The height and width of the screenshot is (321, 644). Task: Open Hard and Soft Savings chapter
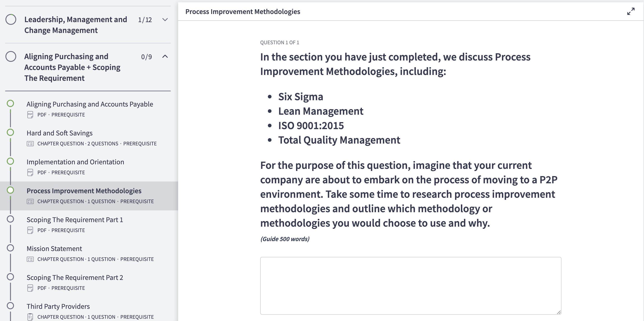point(60,133)
